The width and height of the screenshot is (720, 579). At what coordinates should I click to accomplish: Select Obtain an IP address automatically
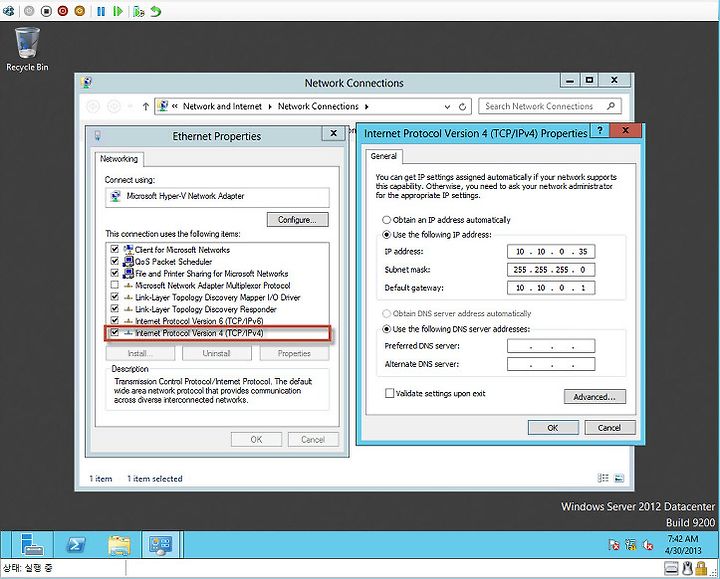(387, 220)
